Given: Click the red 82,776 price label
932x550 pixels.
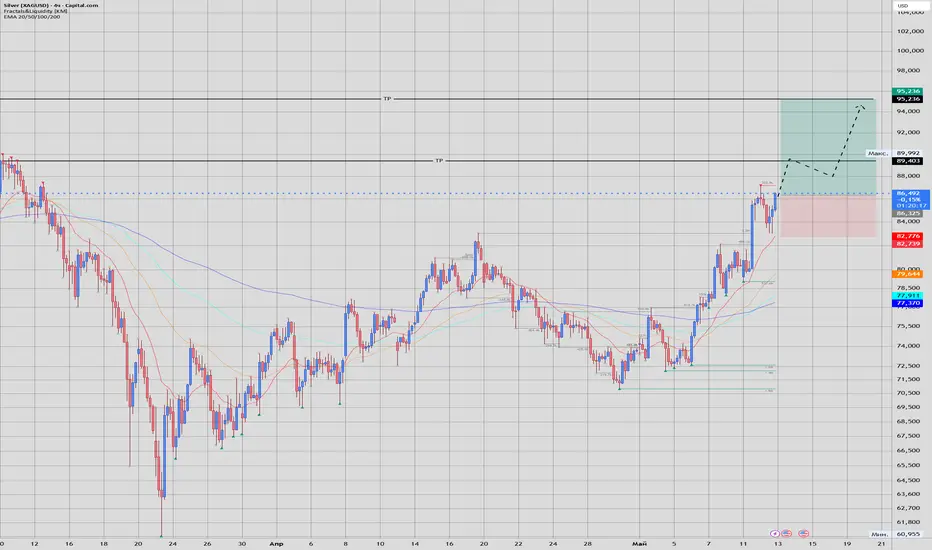Looking at the screenshot, I should coord(908,236).
